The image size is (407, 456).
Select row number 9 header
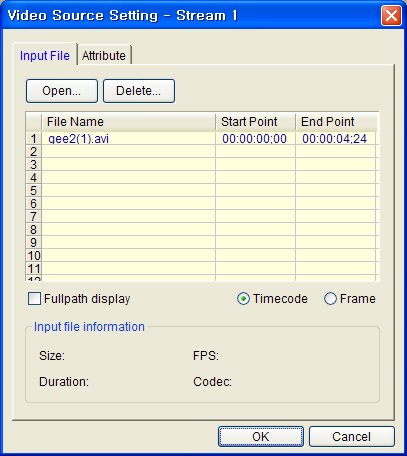pyautogui.click(x=34, y=242)
